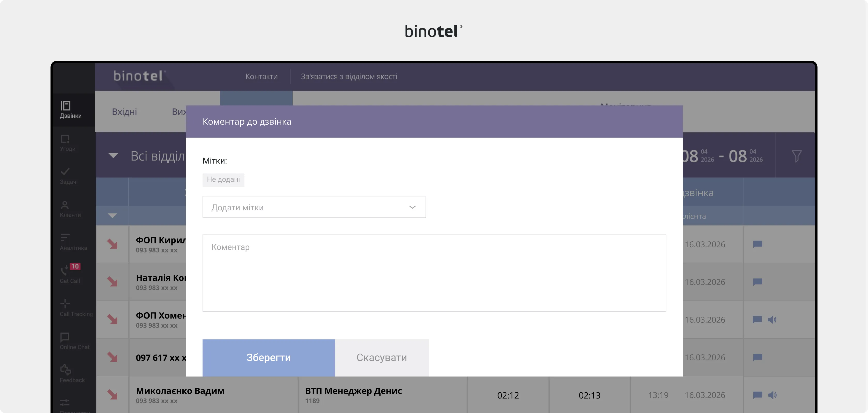Open comment icon for 097 617 row
868x413 pixels.
pyautogui.click(x=757, y=357)
